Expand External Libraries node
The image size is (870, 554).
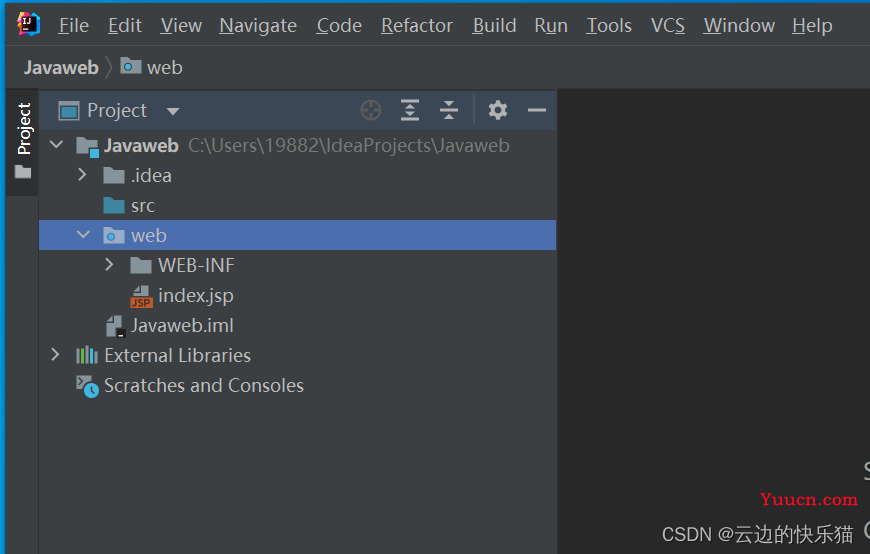pyautogui.click(x=55, y=355)
